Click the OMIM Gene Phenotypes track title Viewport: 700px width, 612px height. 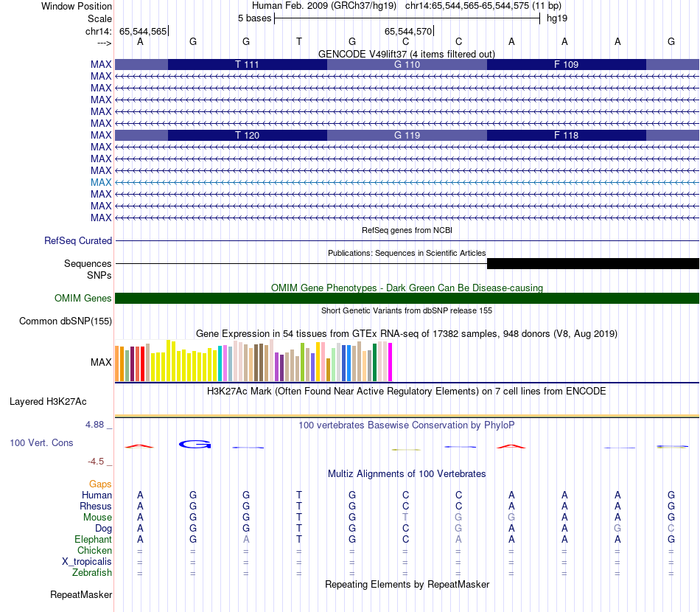(407, 288)
